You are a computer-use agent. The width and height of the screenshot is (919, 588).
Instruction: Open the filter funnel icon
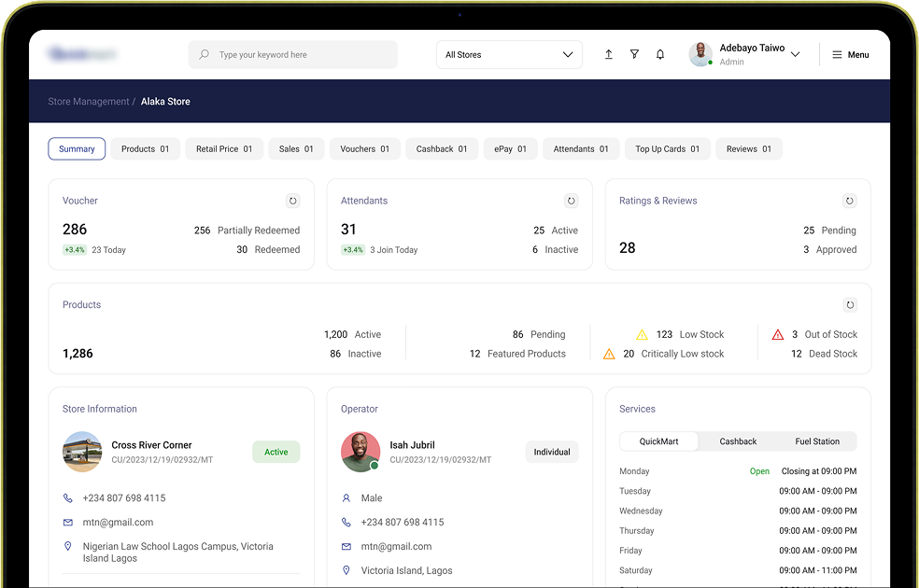634,54
